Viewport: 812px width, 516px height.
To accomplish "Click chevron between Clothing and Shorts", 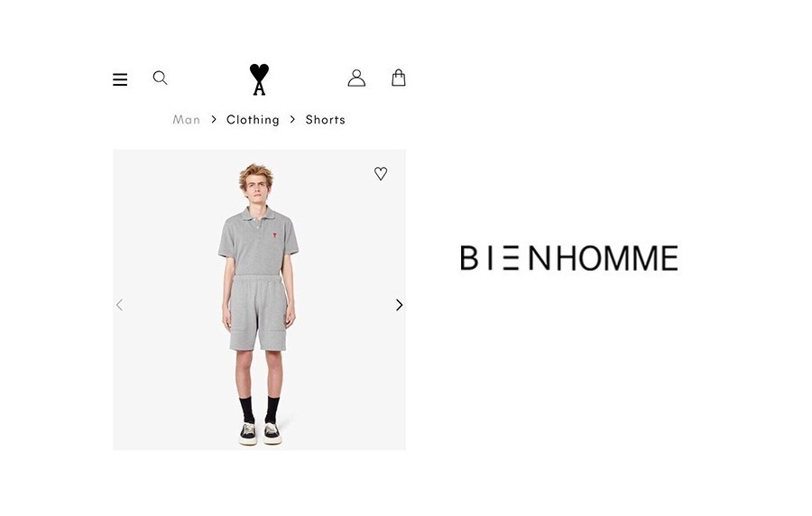I will point(292,120).
